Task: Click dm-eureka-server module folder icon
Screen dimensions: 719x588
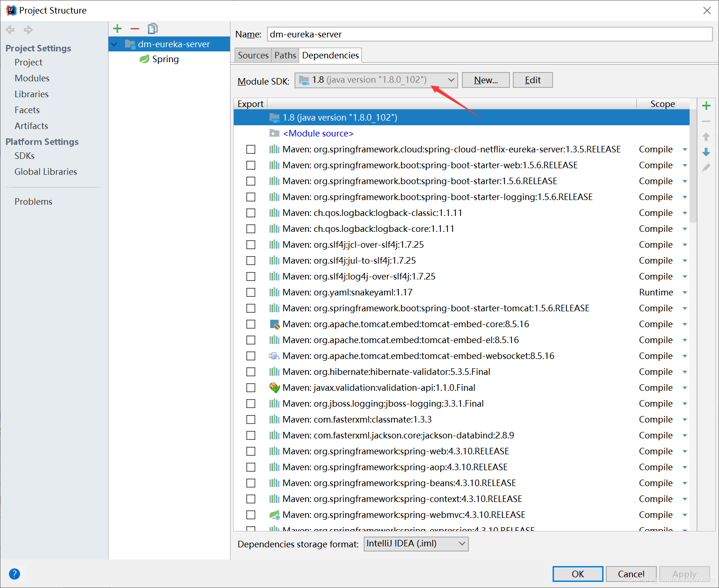Action: (130, 44)
